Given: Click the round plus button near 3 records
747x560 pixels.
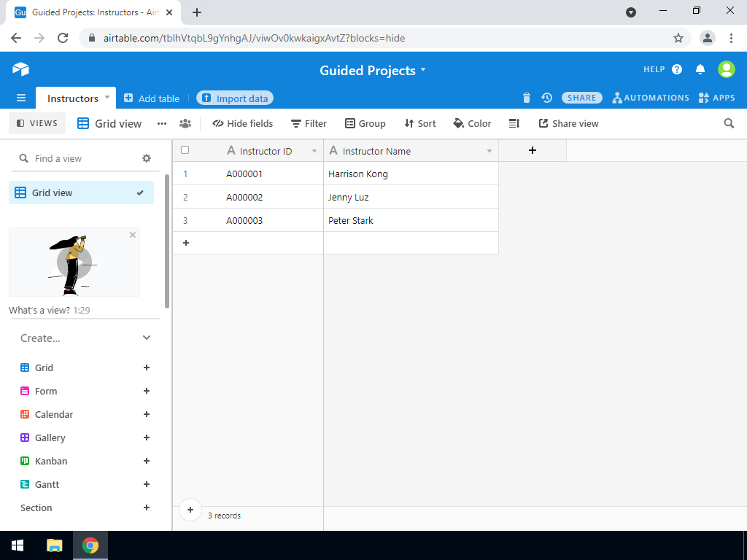Looking at the screenshot, I should pyautogui.click(x=190, y=510).
